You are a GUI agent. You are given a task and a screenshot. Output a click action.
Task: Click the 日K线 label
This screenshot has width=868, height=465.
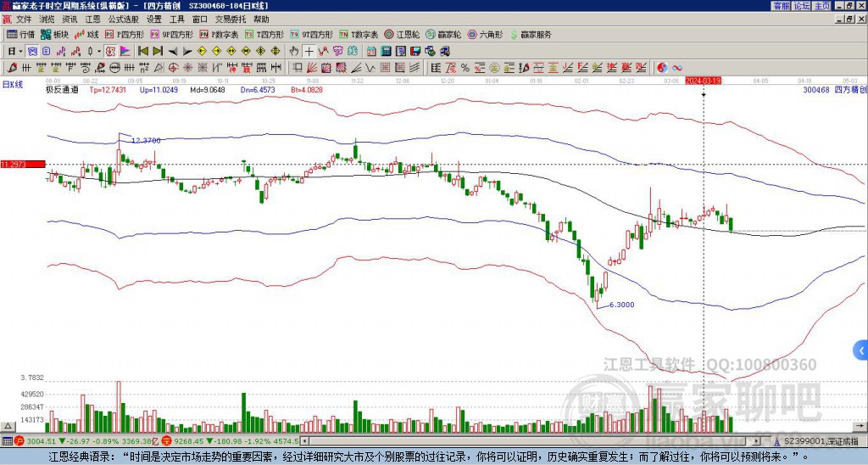click(x=12, y=85)
